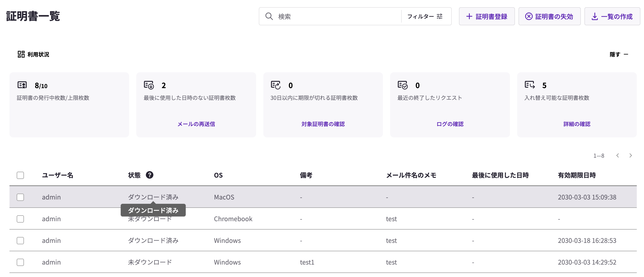The width and height of the screenshot is (644, 277).
Task: Toggle the select-all header checkbox
Action: (x=20, y=175)
